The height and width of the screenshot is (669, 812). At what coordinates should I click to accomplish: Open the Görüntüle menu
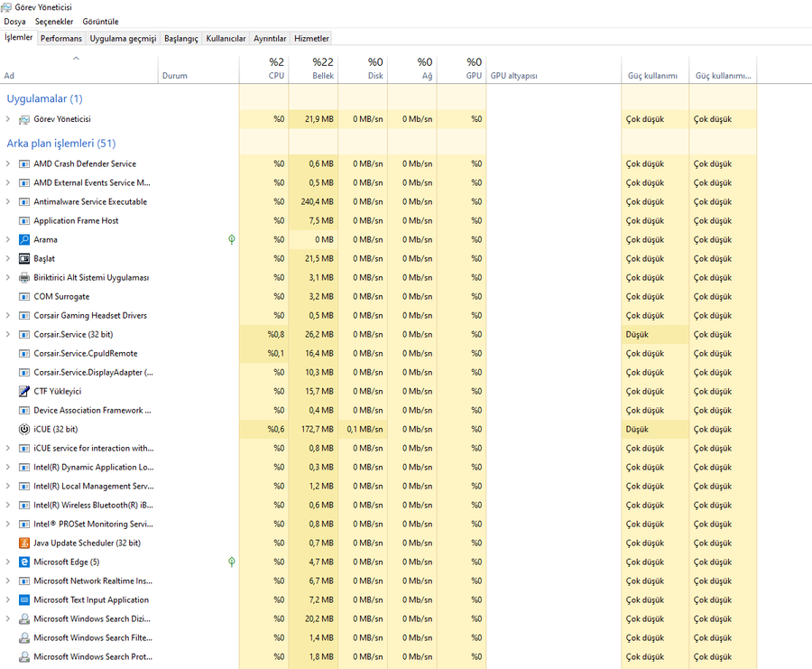pyautogui.click(x=100, y=22)
